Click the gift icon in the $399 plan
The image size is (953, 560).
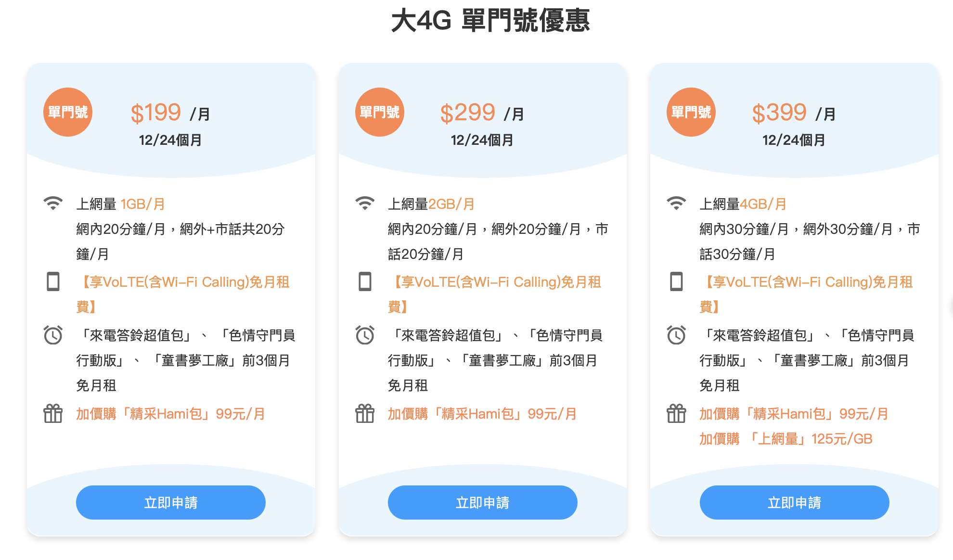[x=676, y=413]
